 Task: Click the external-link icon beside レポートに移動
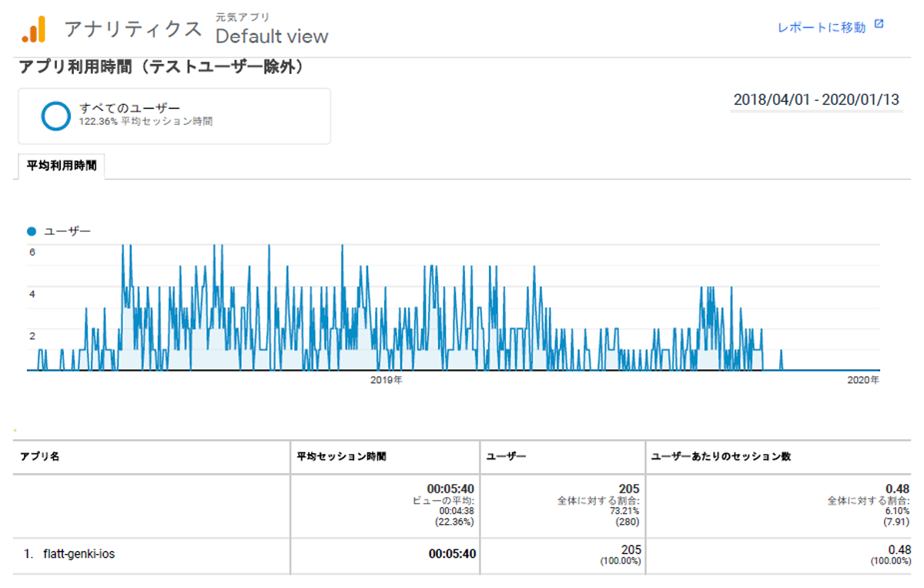tap(879, 25)
